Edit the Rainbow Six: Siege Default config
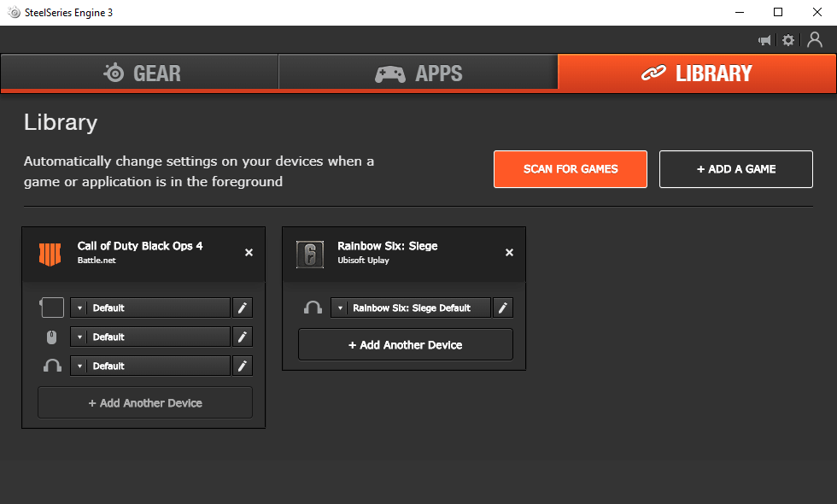 coord(503,308)
